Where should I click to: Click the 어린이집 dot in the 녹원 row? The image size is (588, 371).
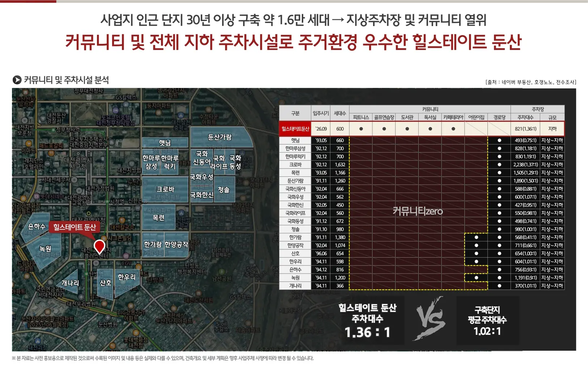pyautogui.click(x=476, y=278)
